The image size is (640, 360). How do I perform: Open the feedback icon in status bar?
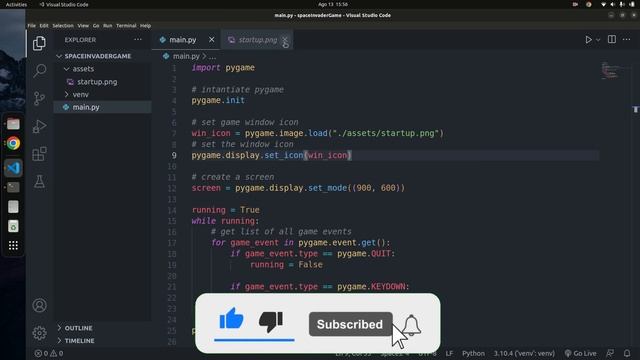(x=610, y=353)
